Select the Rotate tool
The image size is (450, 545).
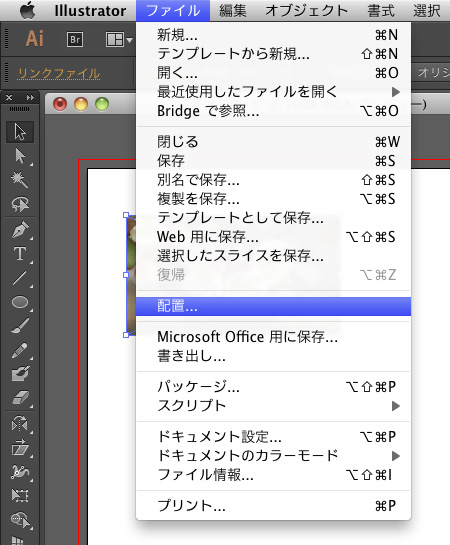pyautogui.click(x=20, y=424)
